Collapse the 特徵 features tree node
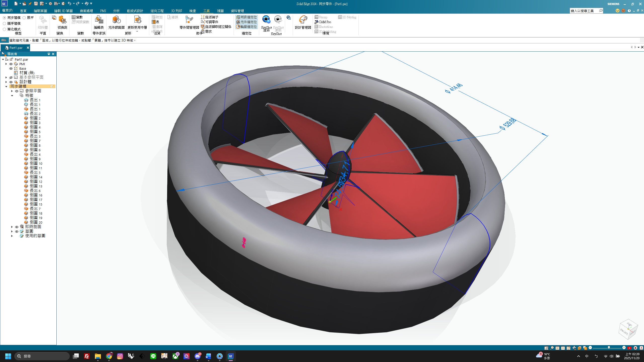This screenshot has height=362, width=644. (x=12, y=96)
